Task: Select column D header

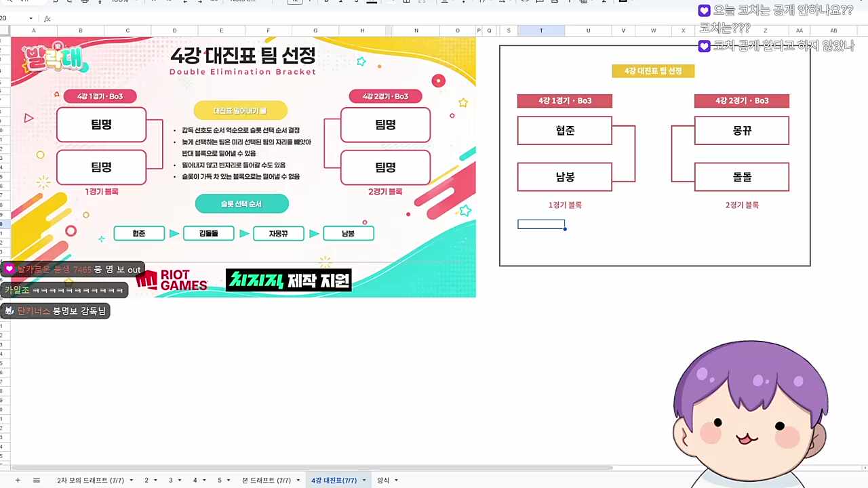Action: tap(174, 30)
